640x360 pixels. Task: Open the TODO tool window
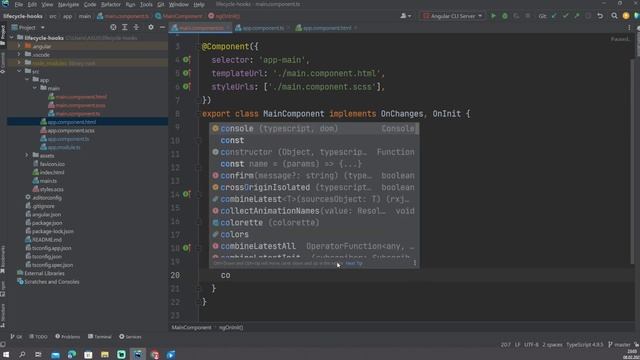[x=38, y=337]
